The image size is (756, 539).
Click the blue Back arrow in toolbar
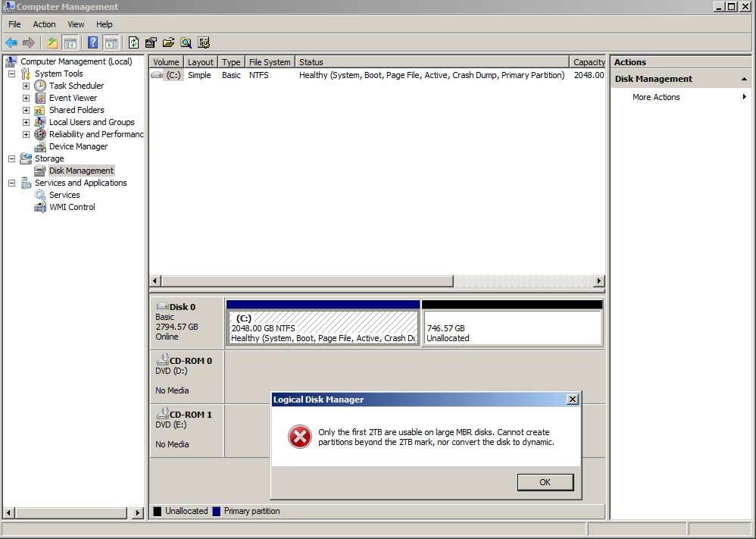point(11,42)
